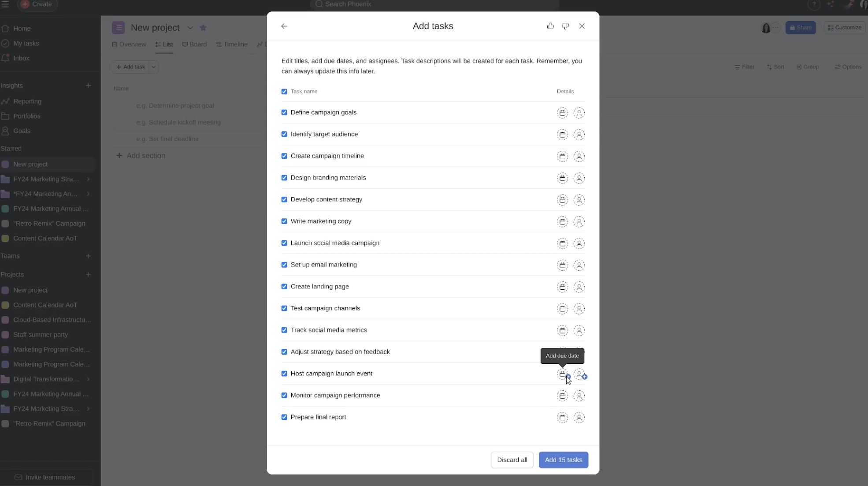Switch to the Board tab
Image resolution: width=868 pixels, height=486 pixels.
coord(194,44)
